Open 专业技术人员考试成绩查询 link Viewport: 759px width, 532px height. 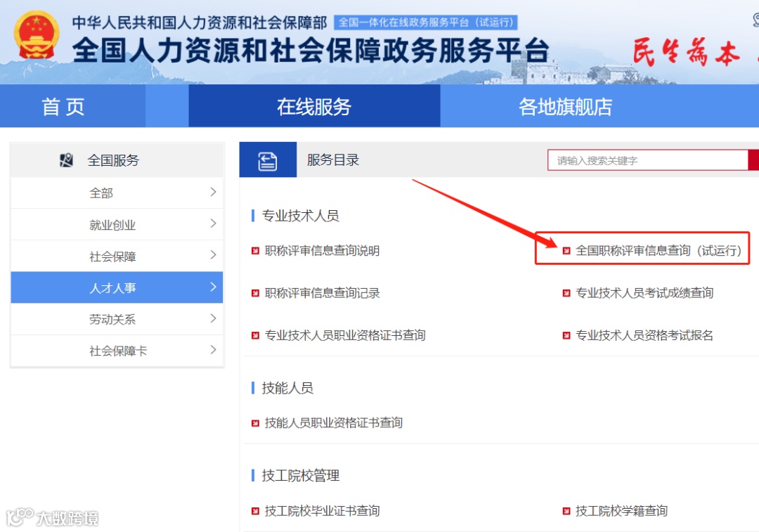point(644,293)
